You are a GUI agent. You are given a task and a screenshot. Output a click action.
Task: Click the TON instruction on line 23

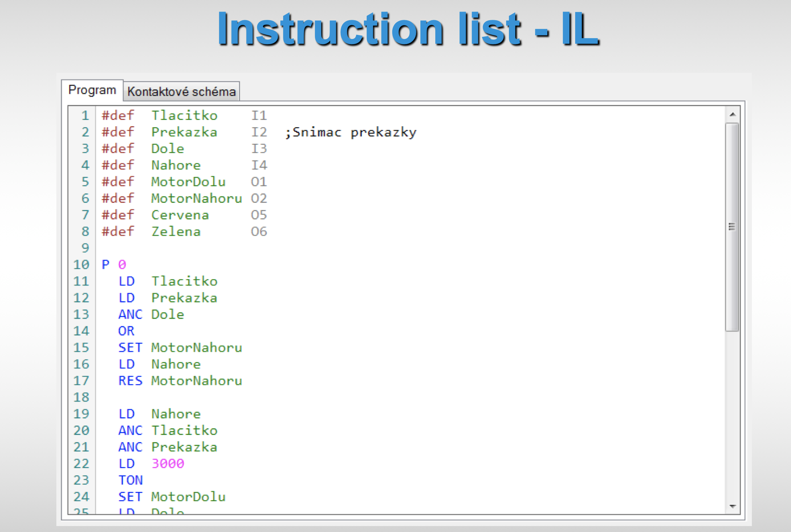(x=130, y=480)
